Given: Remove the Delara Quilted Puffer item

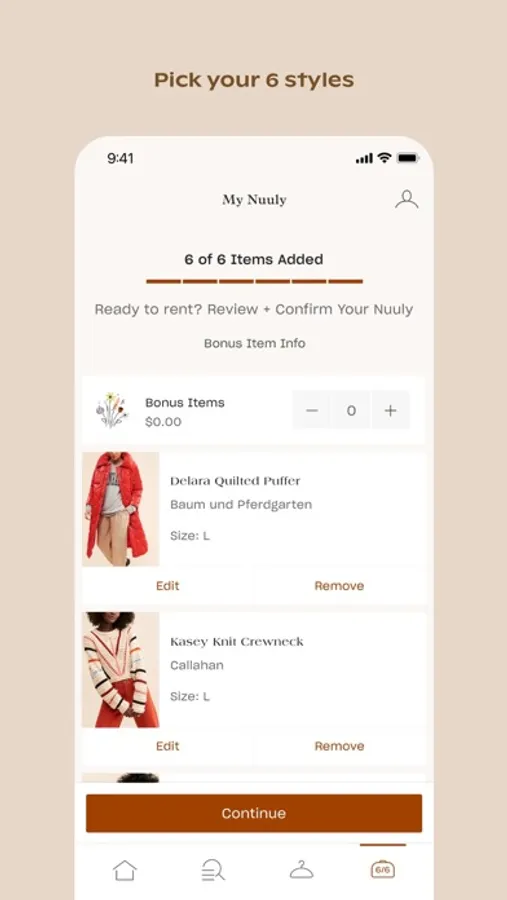Looking at the screenshot, I should coord(339,585).
